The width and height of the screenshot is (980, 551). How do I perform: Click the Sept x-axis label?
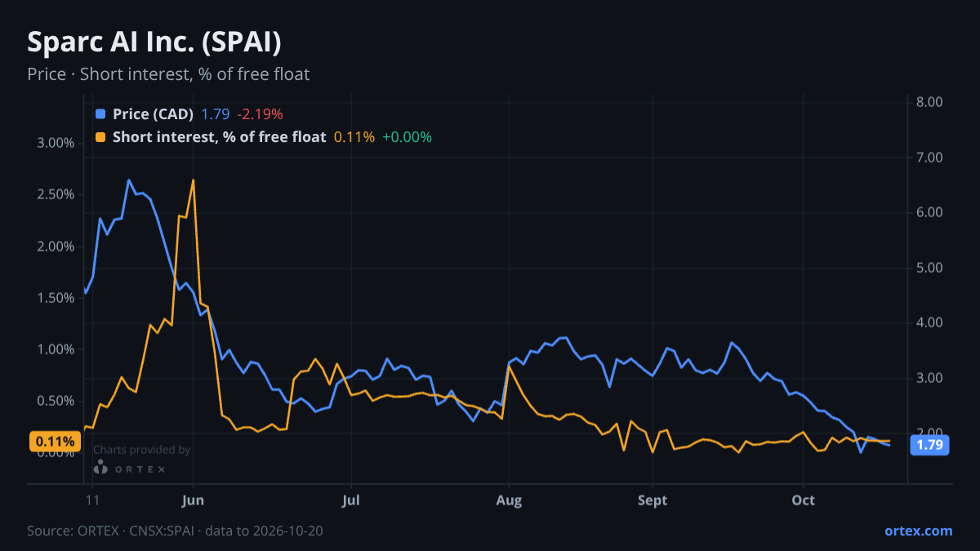[652, 500]
